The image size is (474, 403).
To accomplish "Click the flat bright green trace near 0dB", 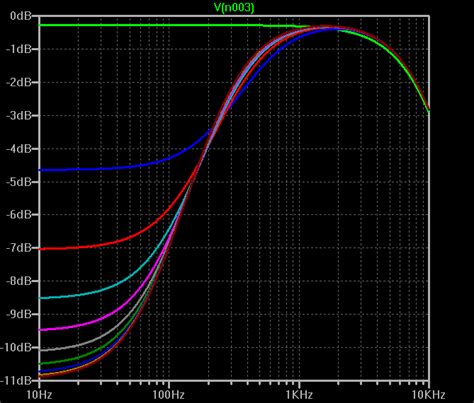I will [x=150, y=25].
